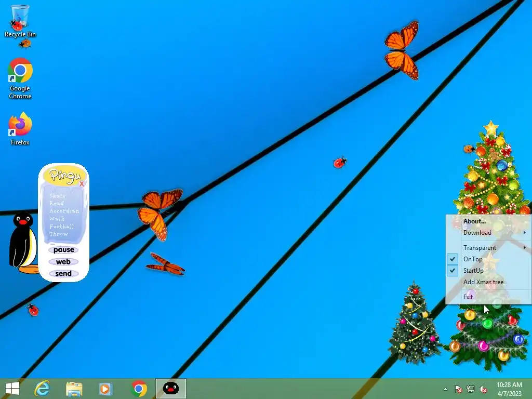Select Threw in the Pingu action list

click(59, 234)
